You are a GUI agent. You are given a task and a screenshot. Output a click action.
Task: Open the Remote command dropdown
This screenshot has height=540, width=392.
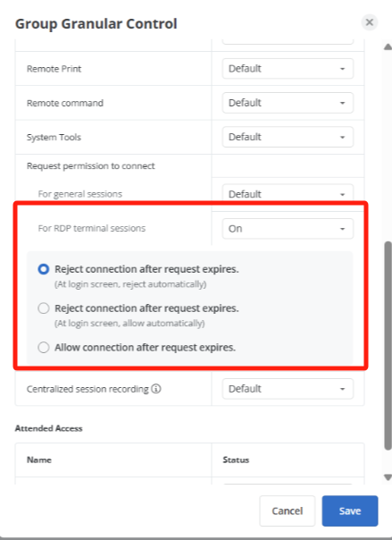point(288,103)
